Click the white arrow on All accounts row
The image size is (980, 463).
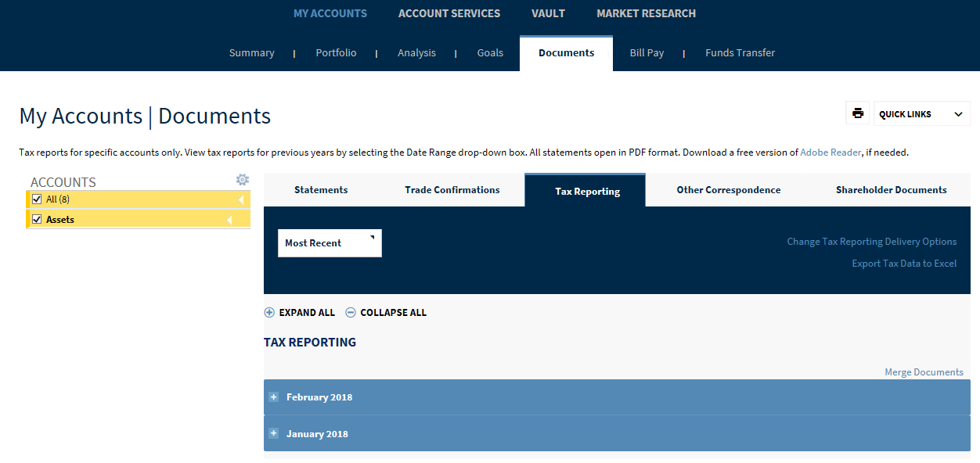point(241,199)
